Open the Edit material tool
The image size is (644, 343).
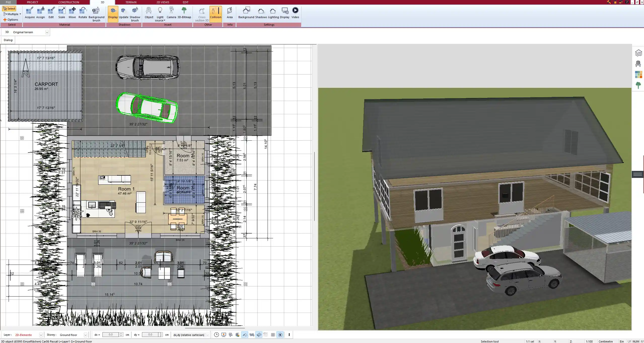point(51,13)
